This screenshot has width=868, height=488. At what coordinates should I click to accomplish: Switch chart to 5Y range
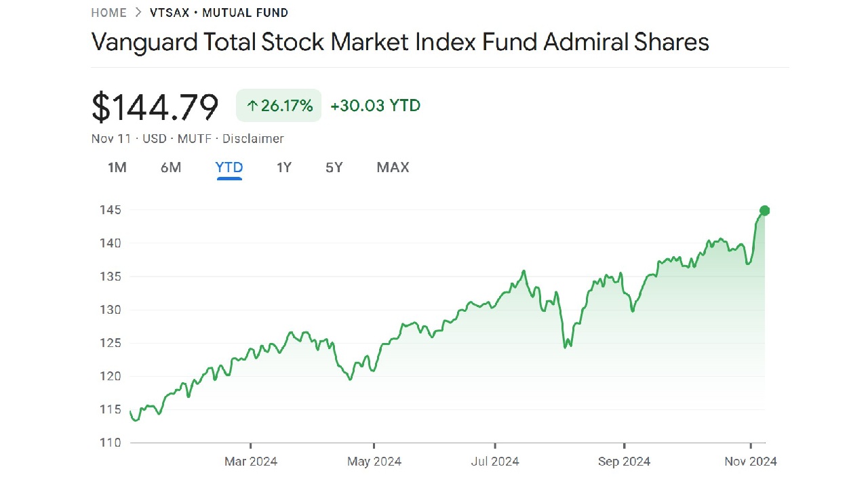click(x=334, y=167)
